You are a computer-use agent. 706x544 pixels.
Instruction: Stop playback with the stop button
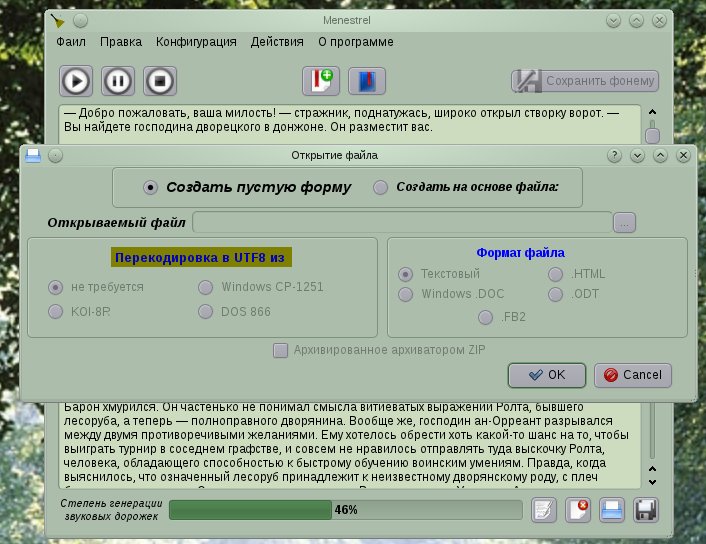(160, 81)
